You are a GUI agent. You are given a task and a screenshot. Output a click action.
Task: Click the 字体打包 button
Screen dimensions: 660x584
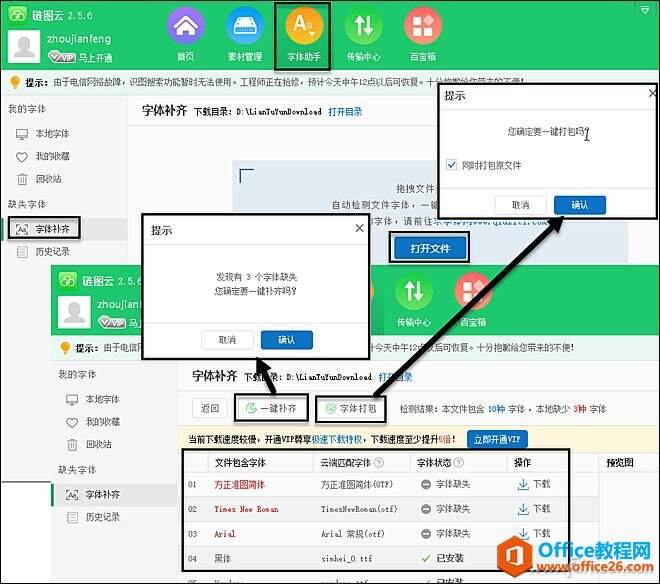[x=351, y=408]
